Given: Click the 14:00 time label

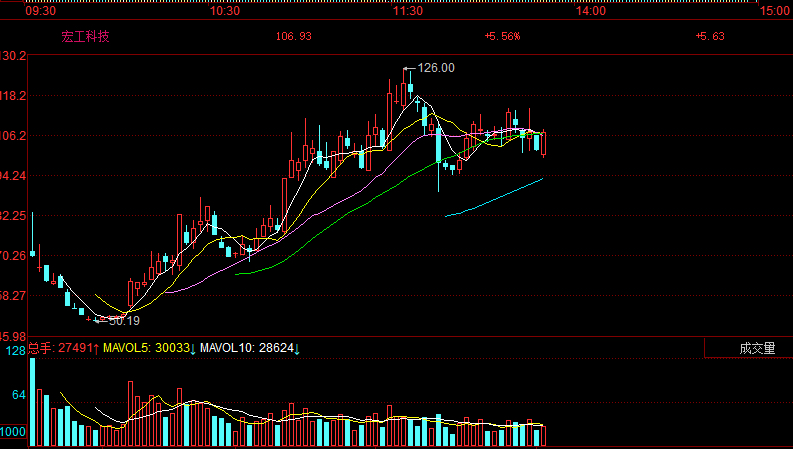Looking at the screenshot, I should pyautogui.click(x=591, y=11).
